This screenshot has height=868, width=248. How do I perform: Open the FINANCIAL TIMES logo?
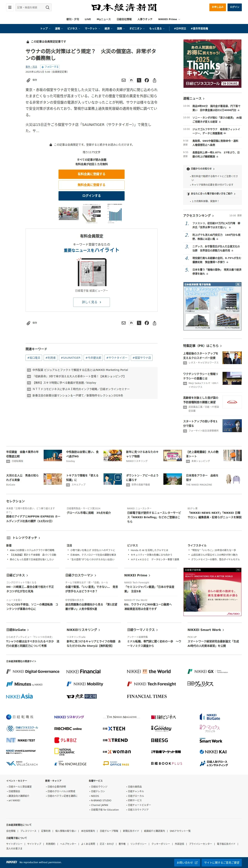coord(147,696)
